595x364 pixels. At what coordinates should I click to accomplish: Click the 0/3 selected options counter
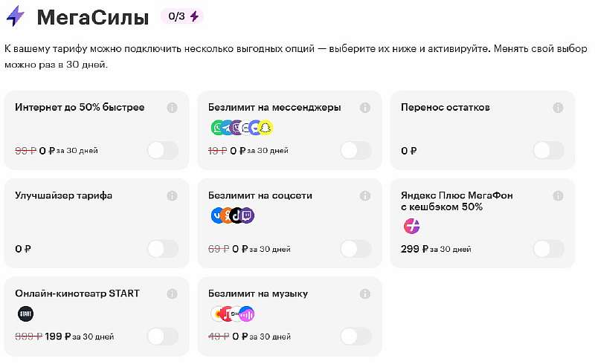182,16
